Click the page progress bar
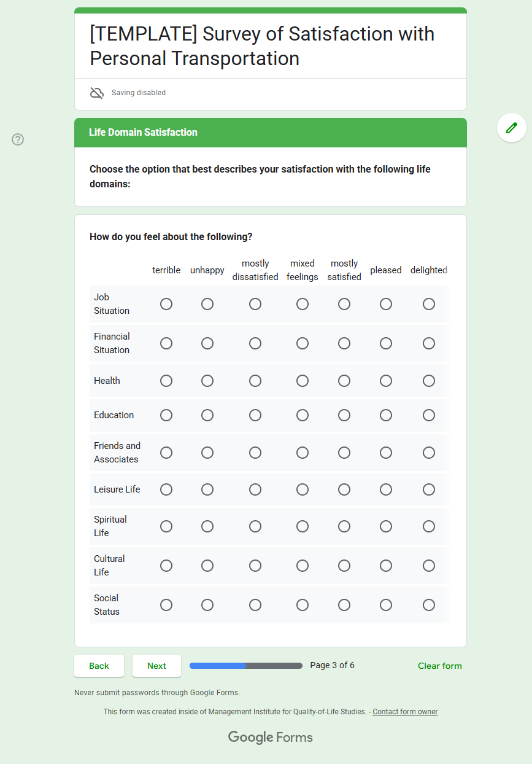Viewport: 532px width, 764px height. tap(245, 666)
